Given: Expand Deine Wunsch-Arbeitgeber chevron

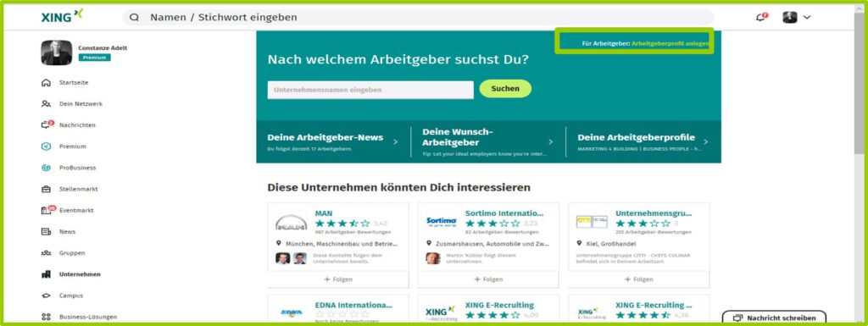Looking at the screenshot, I should (x=550, y=142).
